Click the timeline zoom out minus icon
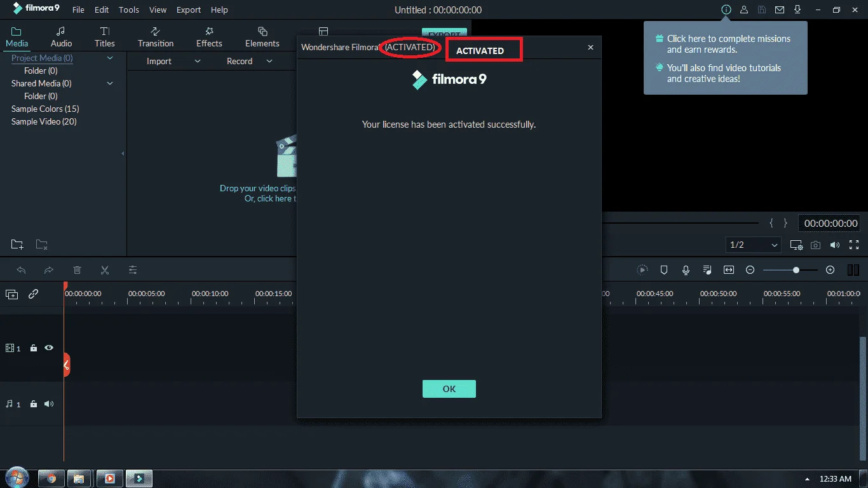868x488 pixels. 750,270
